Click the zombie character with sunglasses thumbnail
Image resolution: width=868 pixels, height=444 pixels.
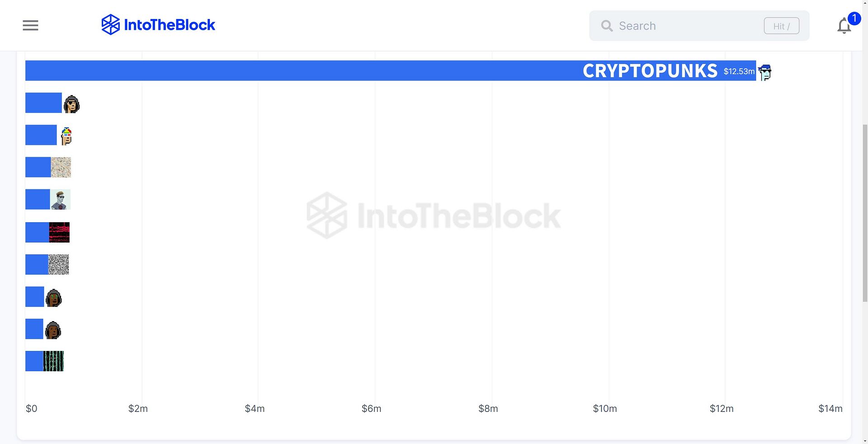(x=61, y=200)
